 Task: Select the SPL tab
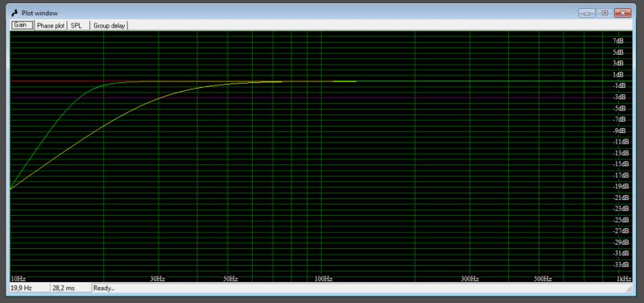[x=76, y=26]
